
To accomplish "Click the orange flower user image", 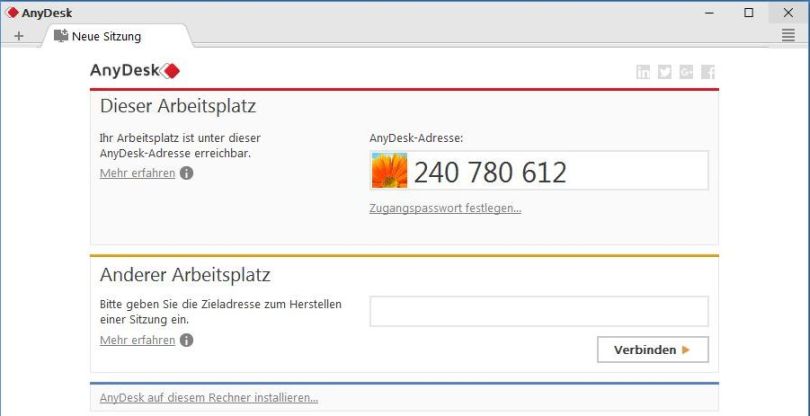I will pos(390,170).
